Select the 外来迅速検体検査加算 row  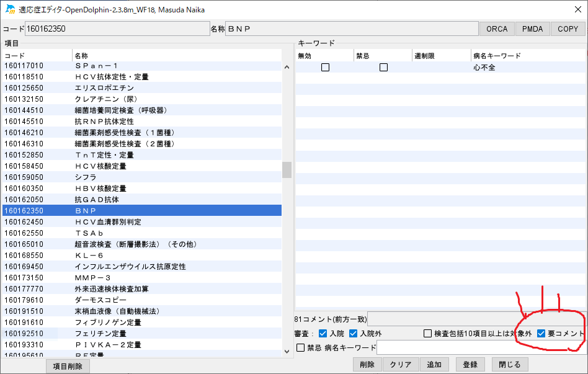pyautogui.click(x=142, y=289)
